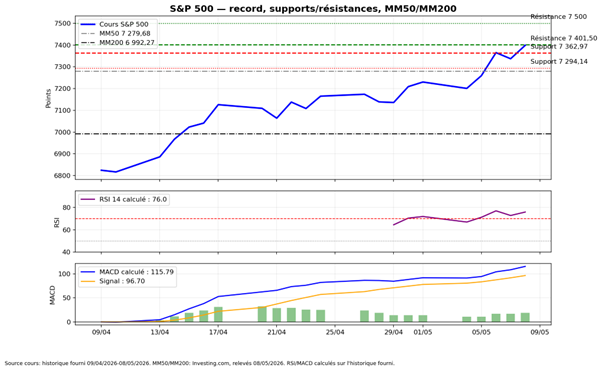Click the 21/04 date label
Image resolution: width=602 pixels, height=371 pixels.
pos(276,332)
